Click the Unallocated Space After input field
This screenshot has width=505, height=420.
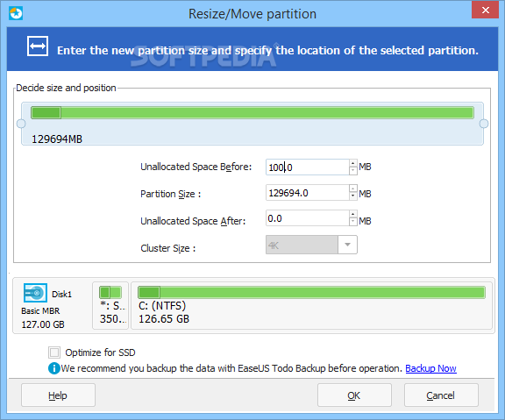(x=308, y=218)
